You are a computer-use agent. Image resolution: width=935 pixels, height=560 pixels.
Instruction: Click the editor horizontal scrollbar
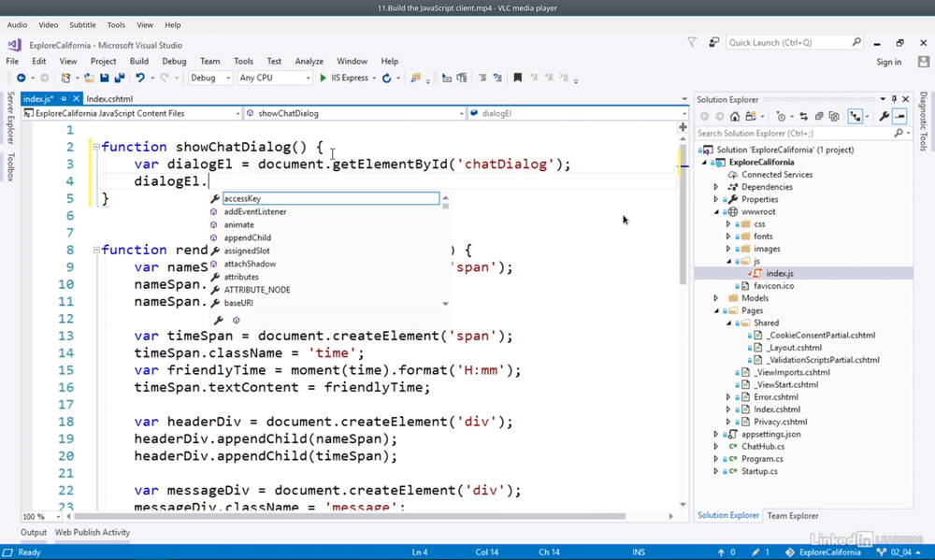pos(350,516)
